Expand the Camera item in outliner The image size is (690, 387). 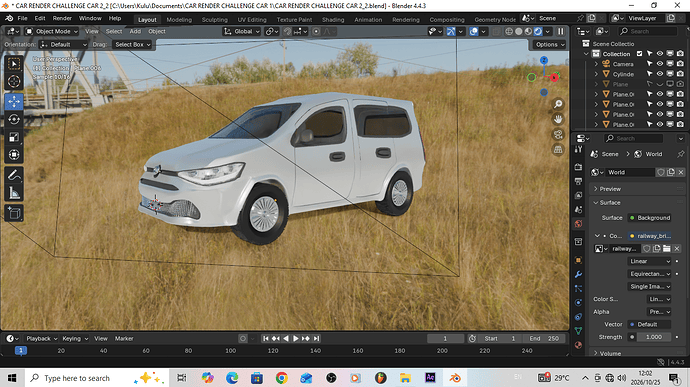click(x=596, y=64)
